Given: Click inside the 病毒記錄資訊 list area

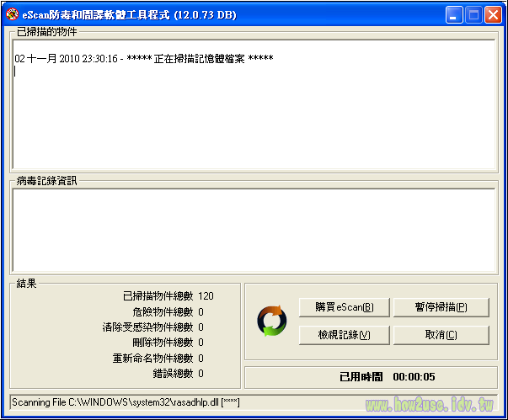Looking at the screenshot, I should pyautogui.click(x=254, y=230).
